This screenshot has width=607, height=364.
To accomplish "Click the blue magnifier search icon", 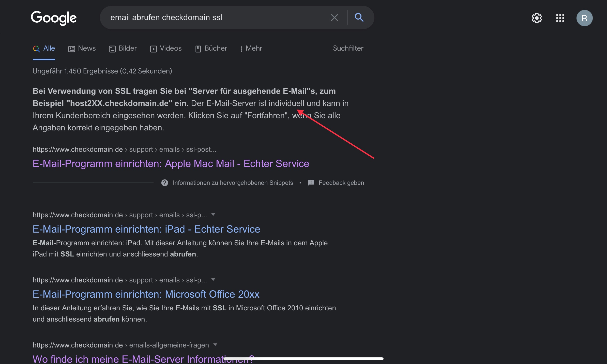I will [359, 18].
